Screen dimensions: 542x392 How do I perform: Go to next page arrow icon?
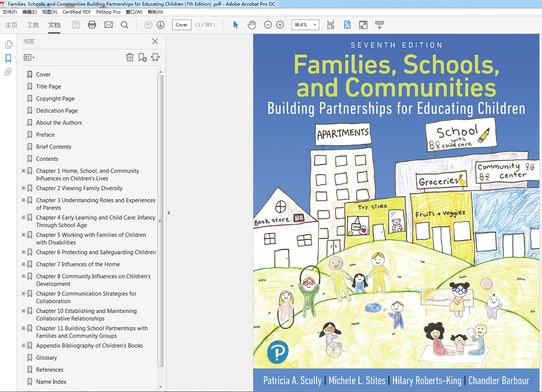point(161,25)
